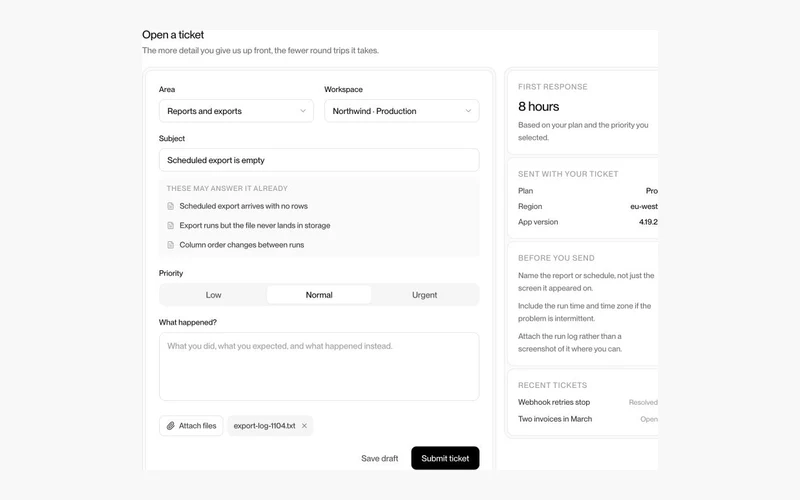Remove the export-log-1104.txt attachment with its X
The width and height of the screenshot is (800, 500).
[304, 426]
